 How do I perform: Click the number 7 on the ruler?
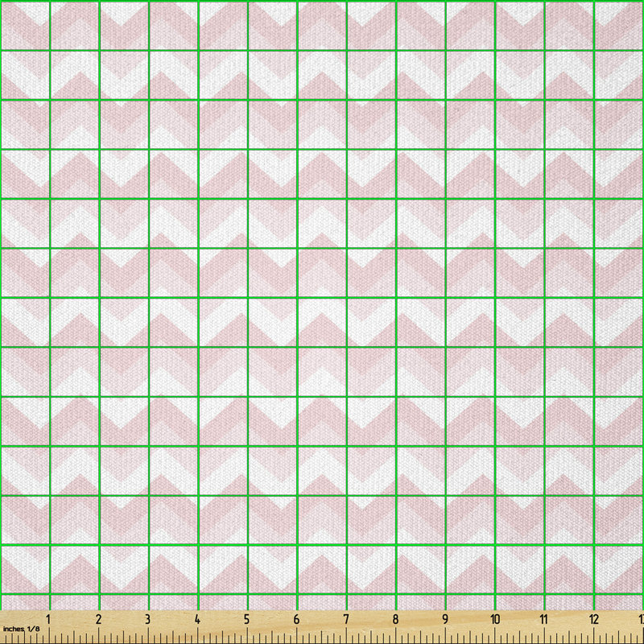point(346,619)
